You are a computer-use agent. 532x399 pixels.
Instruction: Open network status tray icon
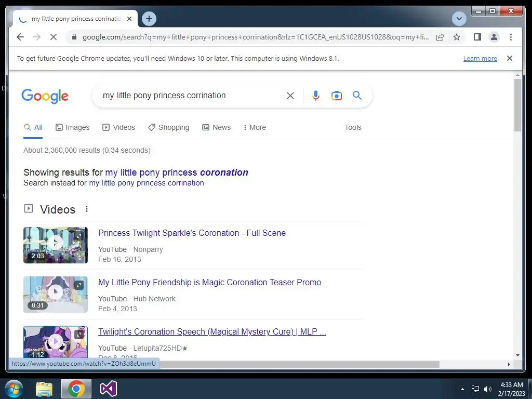point(475,389)
